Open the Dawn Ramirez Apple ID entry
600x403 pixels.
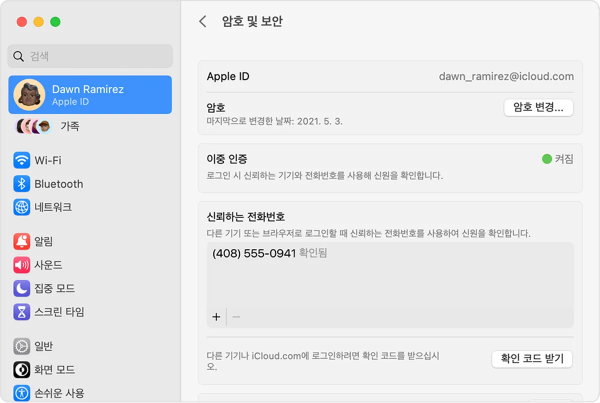(90, 95)
